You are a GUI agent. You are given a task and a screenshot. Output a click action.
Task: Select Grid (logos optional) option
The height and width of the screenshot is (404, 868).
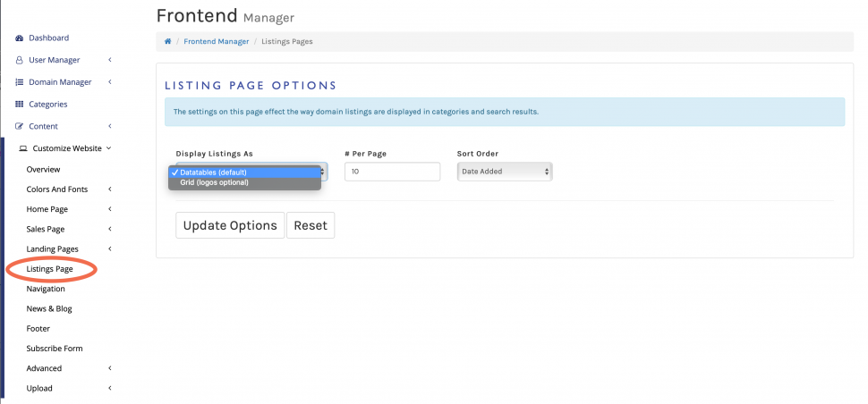214,183
